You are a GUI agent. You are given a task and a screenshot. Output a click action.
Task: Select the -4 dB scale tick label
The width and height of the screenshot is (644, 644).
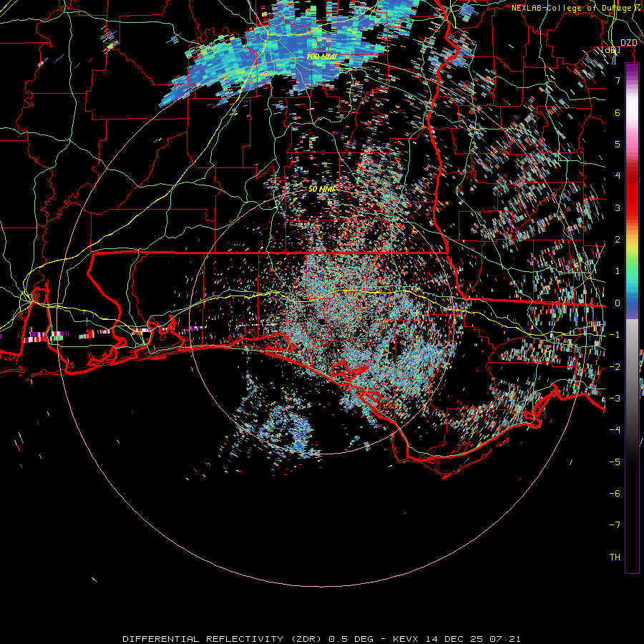[615, 430]
